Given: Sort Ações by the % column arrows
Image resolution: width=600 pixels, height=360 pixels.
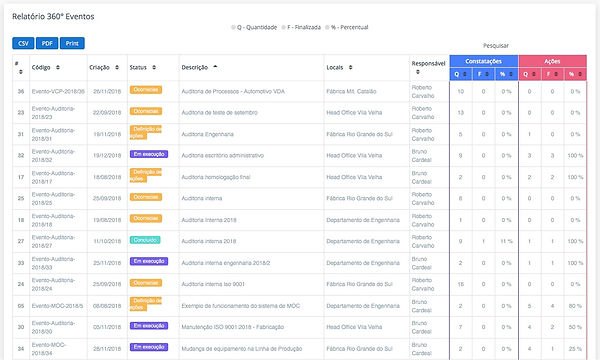Looking at the screenshot, I should click(x=580, y=74).
